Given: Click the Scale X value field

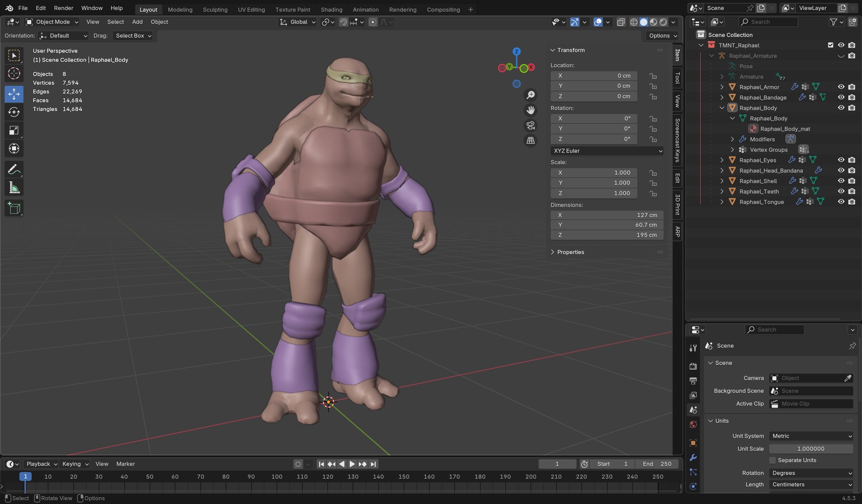Looking at the screenshot, I should coord(594,173).
